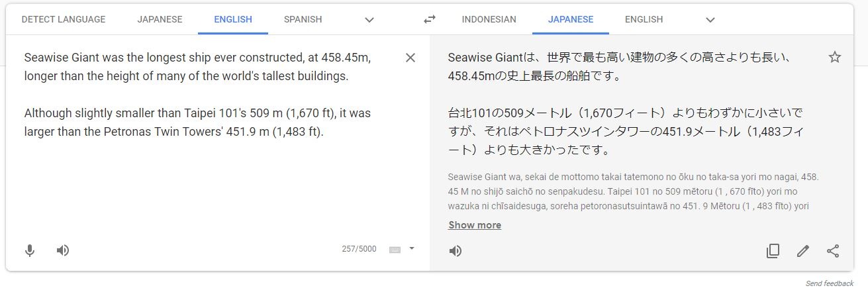Listen to the Japanese translation audio
Screen dimensions: 868x296
pyautogui.click(x=456, y=251)
